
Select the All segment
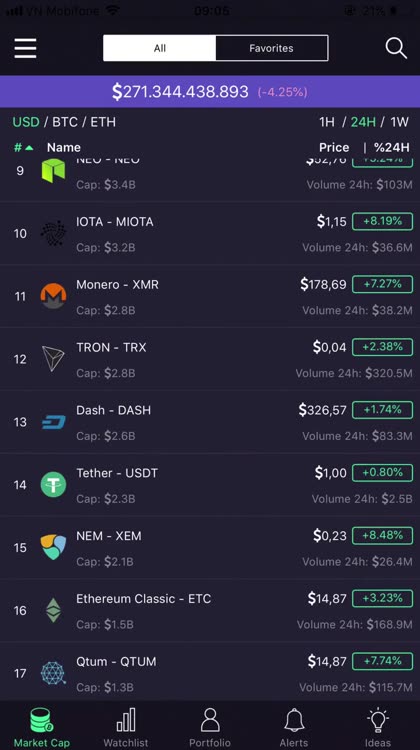pos(160,48)
